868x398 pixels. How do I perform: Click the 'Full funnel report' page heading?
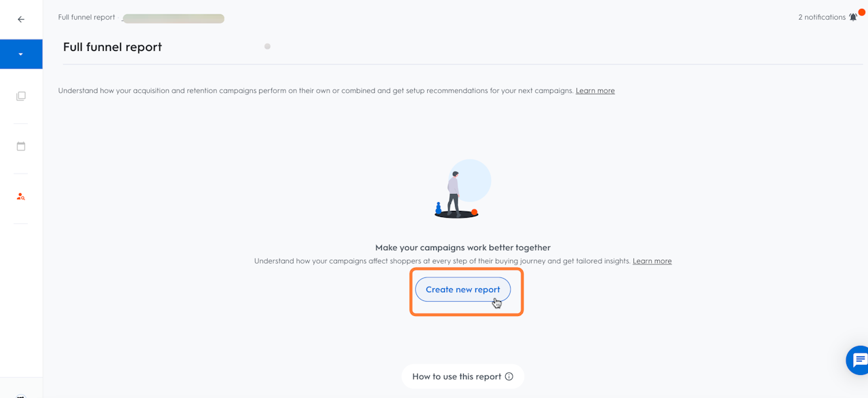coord(113,47)
